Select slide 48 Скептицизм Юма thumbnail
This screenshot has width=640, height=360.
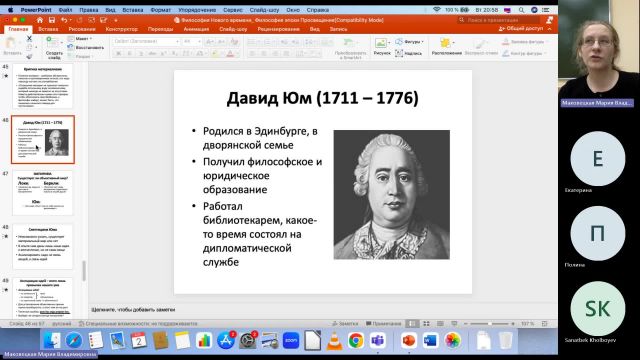tap(43, 247)
